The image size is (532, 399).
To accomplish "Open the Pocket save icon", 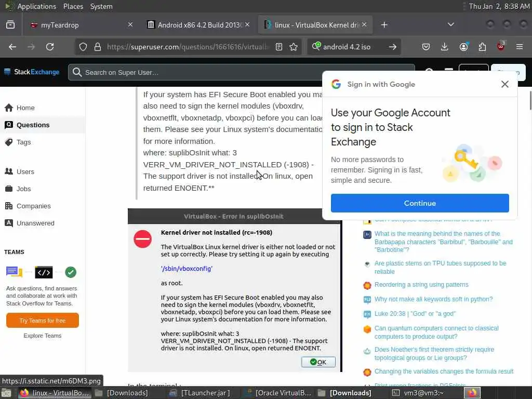I will click(426, 47).
